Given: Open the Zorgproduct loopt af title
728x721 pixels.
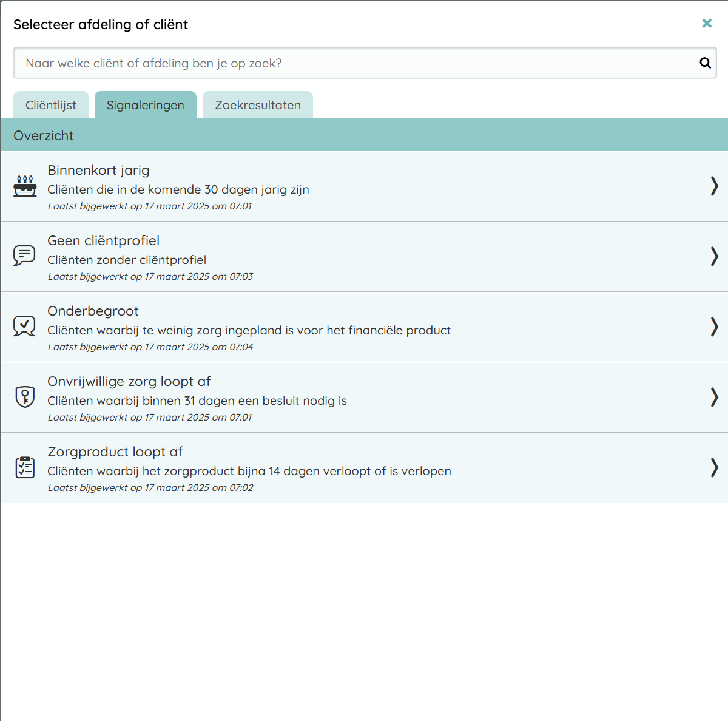Looking at the screenshot, I should pos(115,452).
